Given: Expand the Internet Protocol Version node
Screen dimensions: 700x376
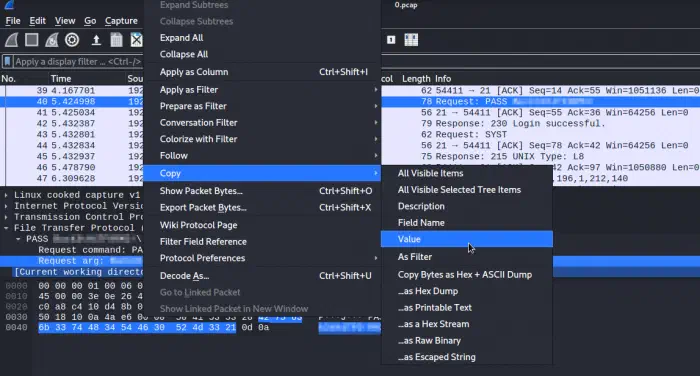Looking at the screenshot, I should click(x=6, y=206).
